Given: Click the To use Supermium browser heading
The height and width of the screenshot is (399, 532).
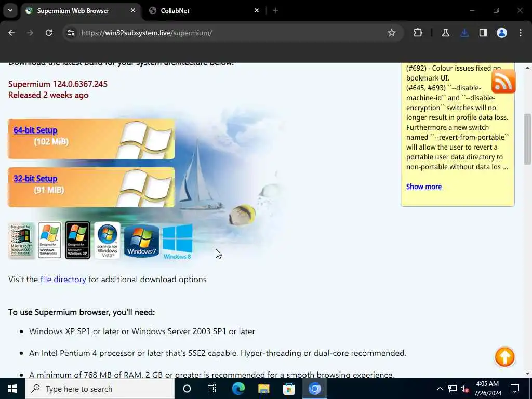Looking at the screenshot, I should [82, 312].
